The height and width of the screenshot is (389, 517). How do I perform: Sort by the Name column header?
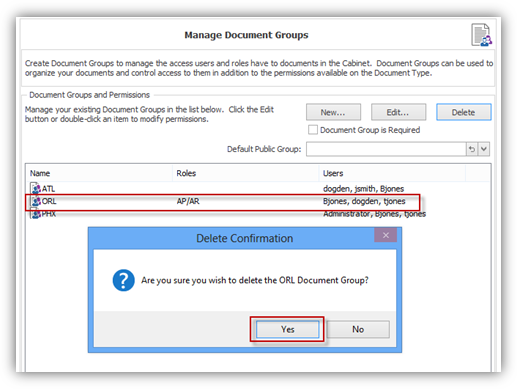pyautogui.click(x=99, y=173)
